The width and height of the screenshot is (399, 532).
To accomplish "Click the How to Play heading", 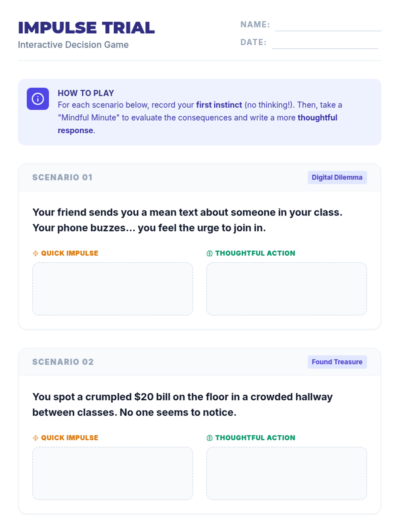I will coord(86,93).
